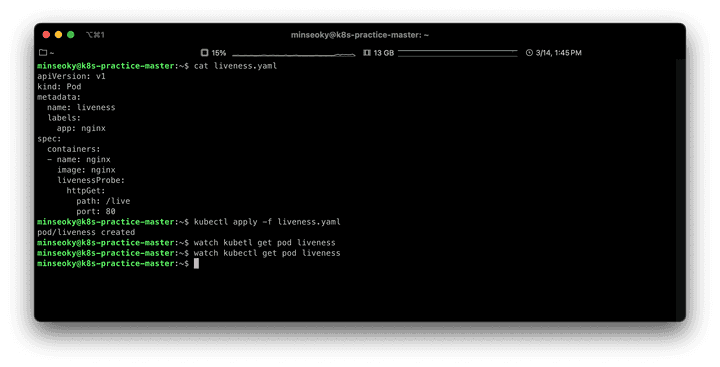Viewport: 720px width, 367px height.
Task: Click the folder icon in status bar
Action: click(43, 53)
